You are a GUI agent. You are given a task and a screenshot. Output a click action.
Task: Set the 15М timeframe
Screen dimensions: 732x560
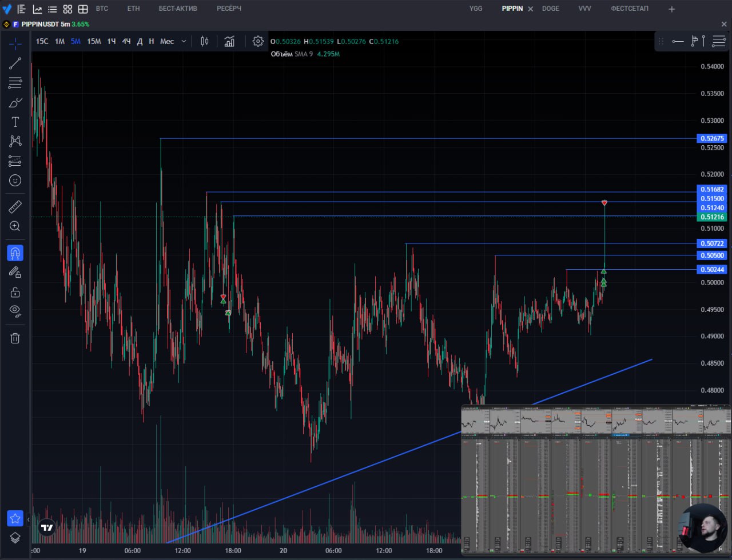(x=94, y=41)
